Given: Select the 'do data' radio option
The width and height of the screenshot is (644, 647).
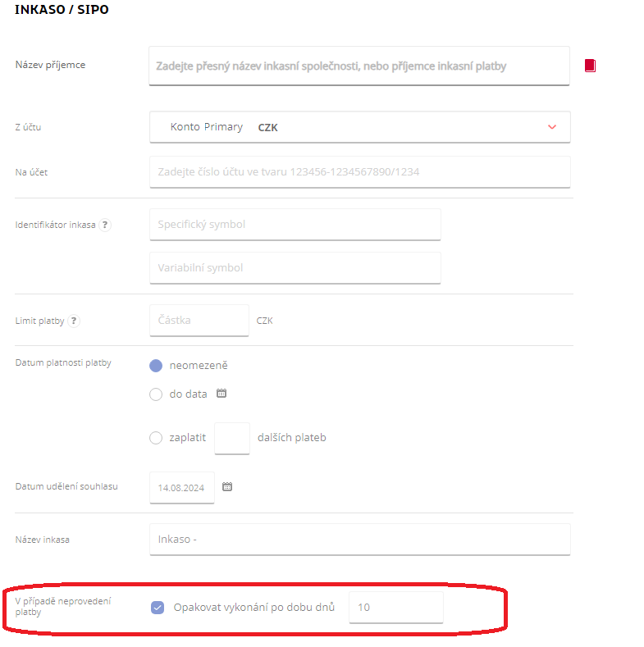Looking at the screenshot, I should (156, 394).
